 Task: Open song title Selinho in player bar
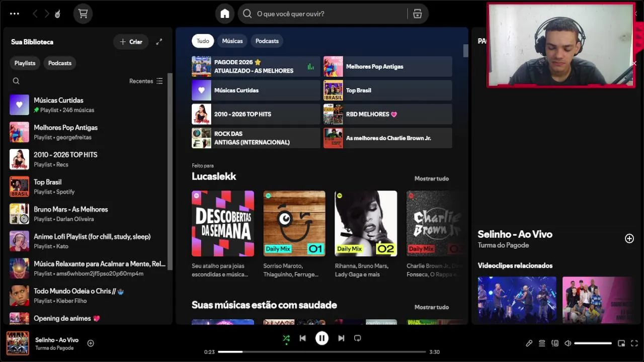57,340
